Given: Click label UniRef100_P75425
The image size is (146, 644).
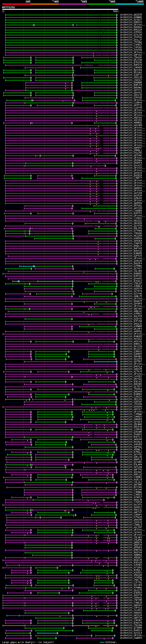Looking at the screenshot, I should [x=131, y=517].
